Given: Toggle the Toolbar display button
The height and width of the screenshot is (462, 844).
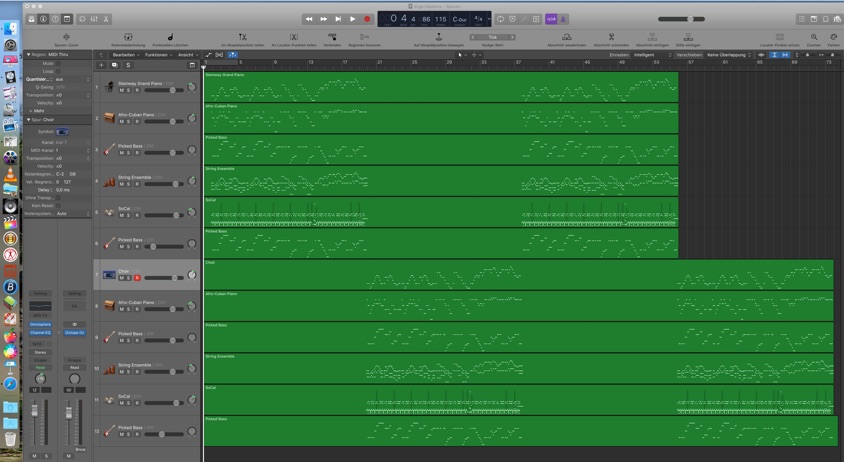Looking at the screenshot, I should click(67, 19).
